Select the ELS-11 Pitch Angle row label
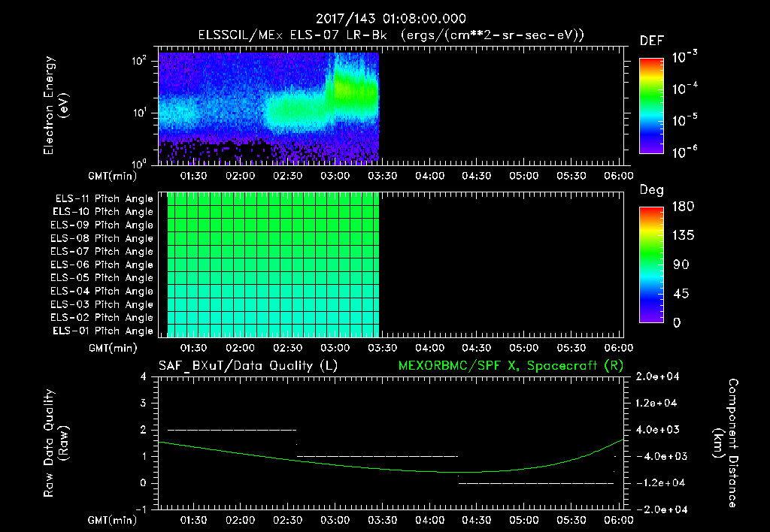770x532 pixels. click(104, 199)
